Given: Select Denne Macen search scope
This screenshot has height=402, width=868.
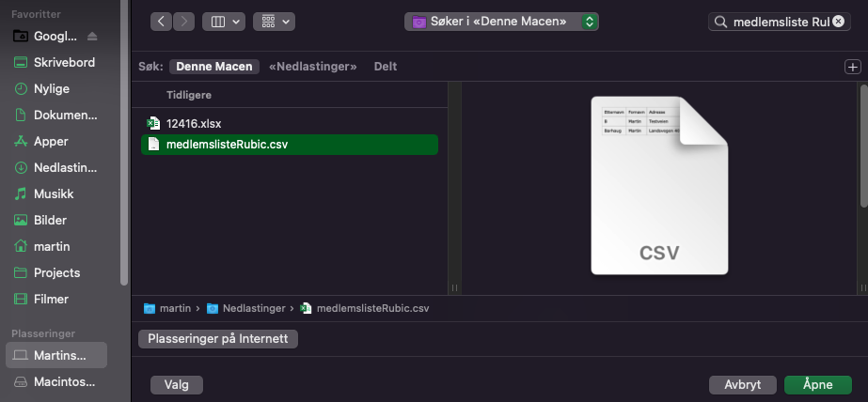Looking at the screenshot, I should tap(214, 67).
